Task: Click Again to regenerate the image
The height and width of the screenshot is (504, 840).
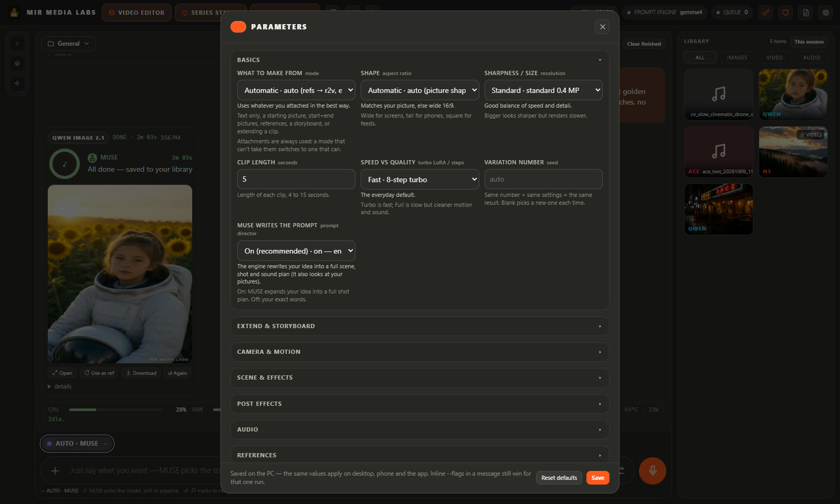Action: (177, 373)
